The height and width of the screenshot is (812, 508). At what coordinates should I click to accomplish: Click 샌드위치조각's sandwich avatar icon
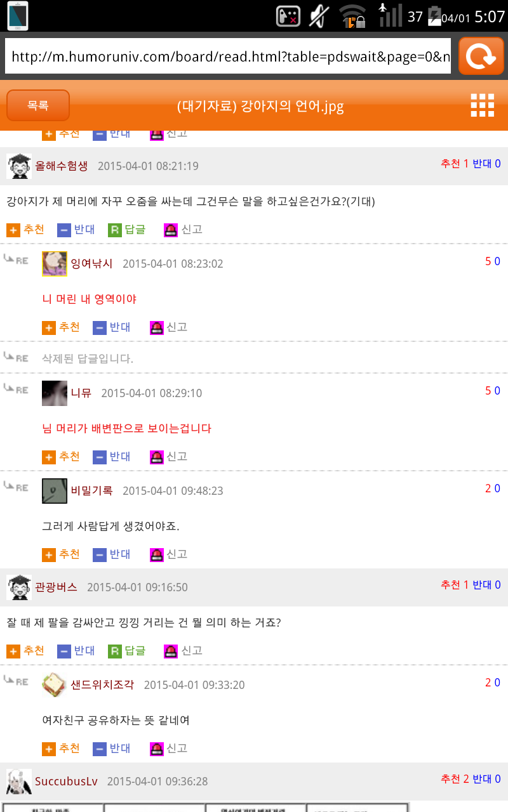[x=55, y=685]
